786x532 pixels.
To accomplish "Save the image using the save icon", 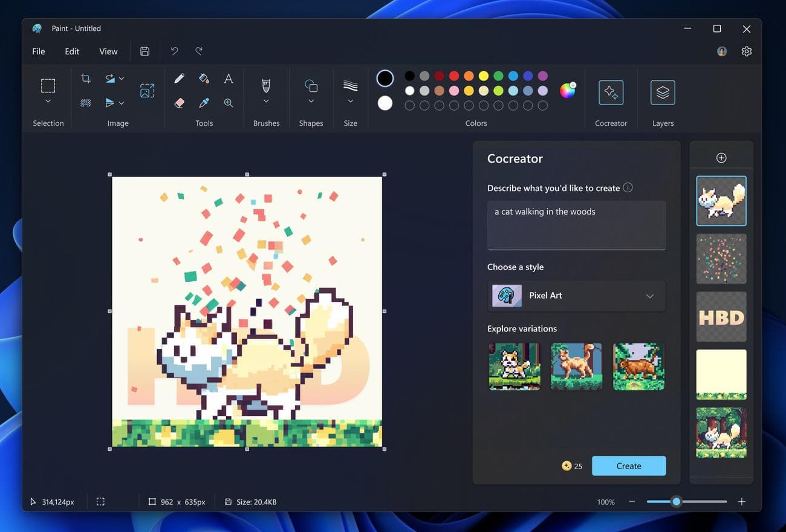I will [x=145, y=51].
